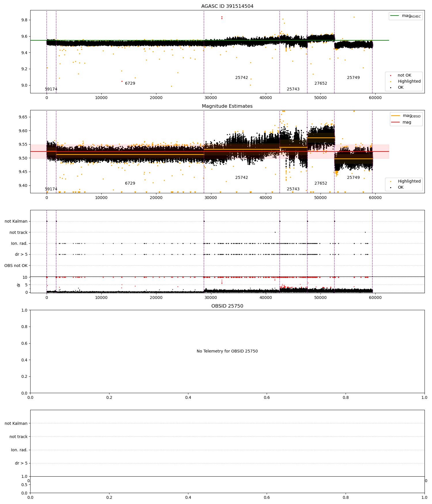The width and height of the screenshot is (432, 504).
Task: Click the 'OBSID 25750' plot title
Action: click(227, 306)
